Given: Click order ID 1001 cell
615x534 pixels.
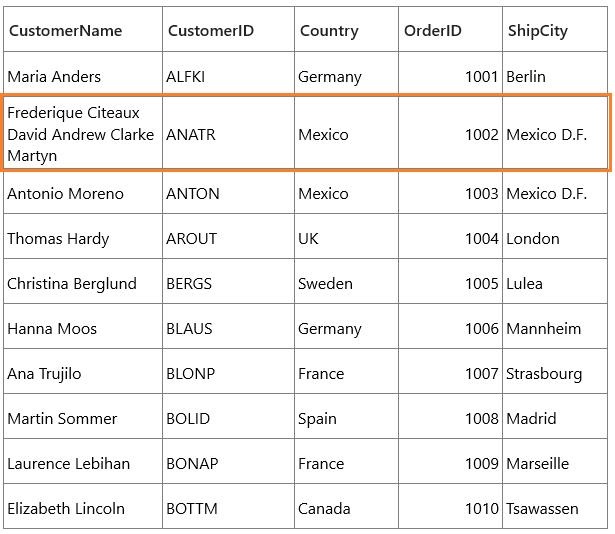Looking at the screenshot, I should (450, 74).
